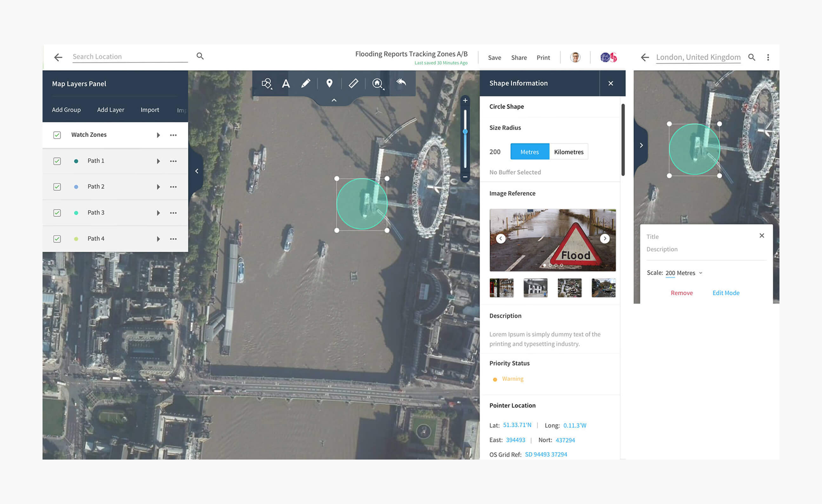The width and height of the screenshot is (822, 504).
Task: Expand the Path 3 layer arrow
Action: [x=158, y=213]
